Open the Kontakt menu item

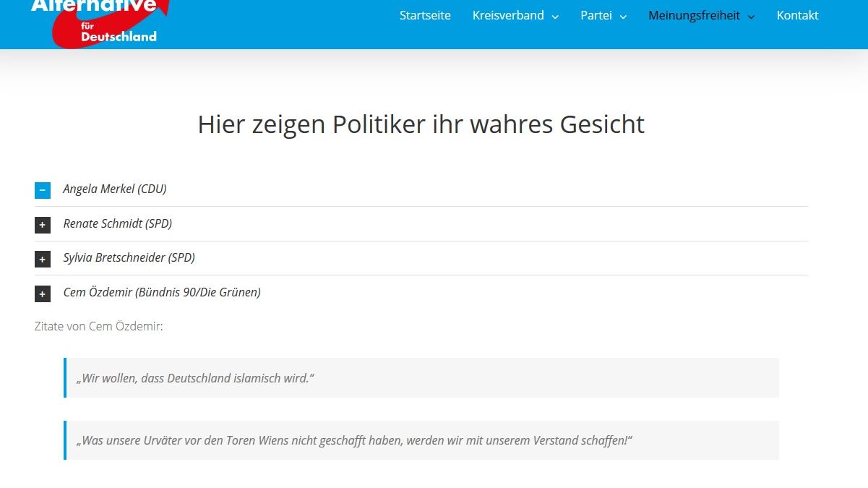point(797,15)
